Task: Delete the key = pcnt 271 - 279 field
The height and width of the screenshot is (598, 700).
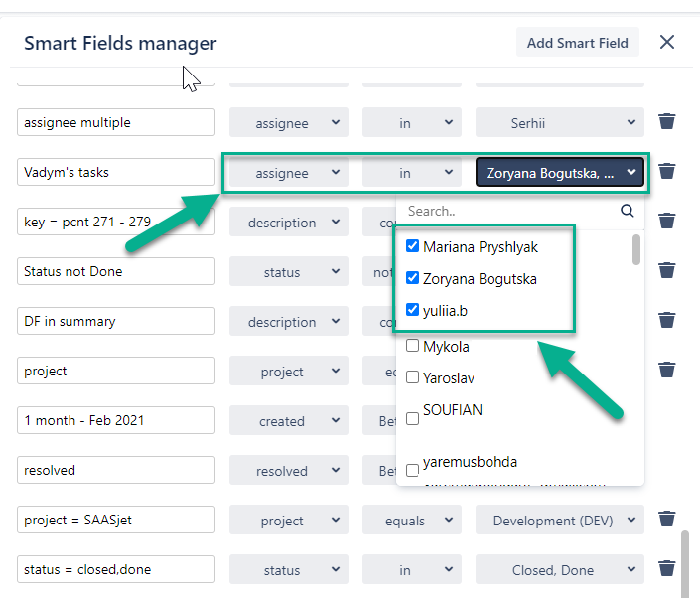Action: pyautogui.click(x=666, y=221)
